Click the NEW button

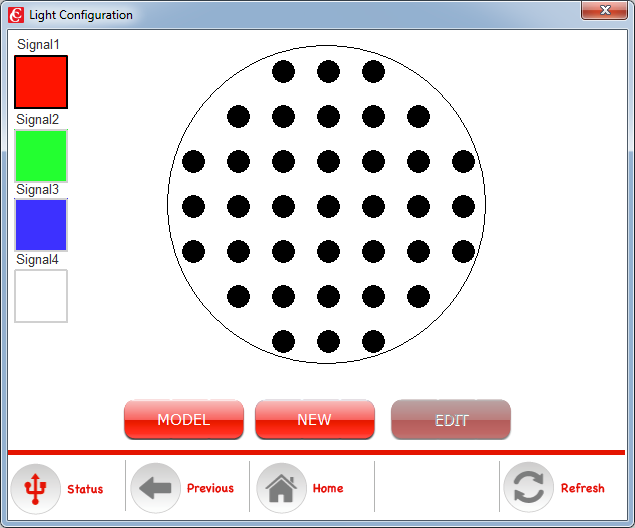click(315, 419)
